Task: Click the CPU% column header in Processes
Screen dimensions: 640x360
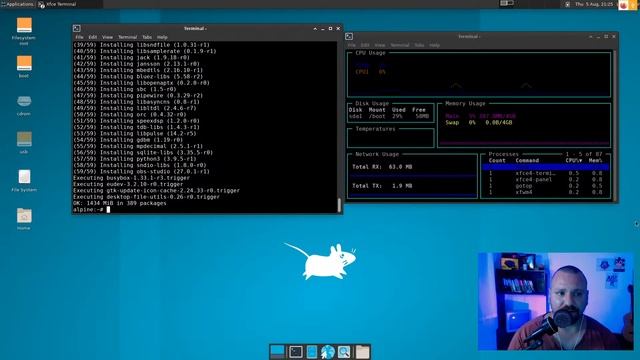Action: coord(573,160)
